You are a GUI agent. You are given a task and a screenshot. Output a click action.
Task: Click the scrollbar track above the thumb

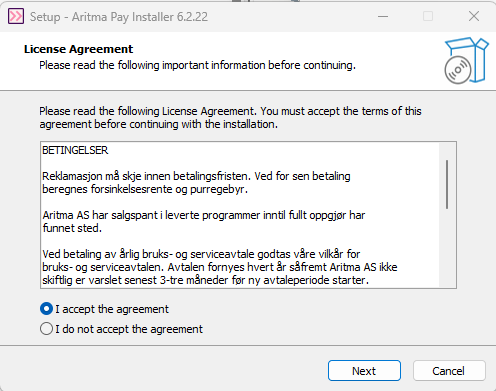[x=447, y=151]
